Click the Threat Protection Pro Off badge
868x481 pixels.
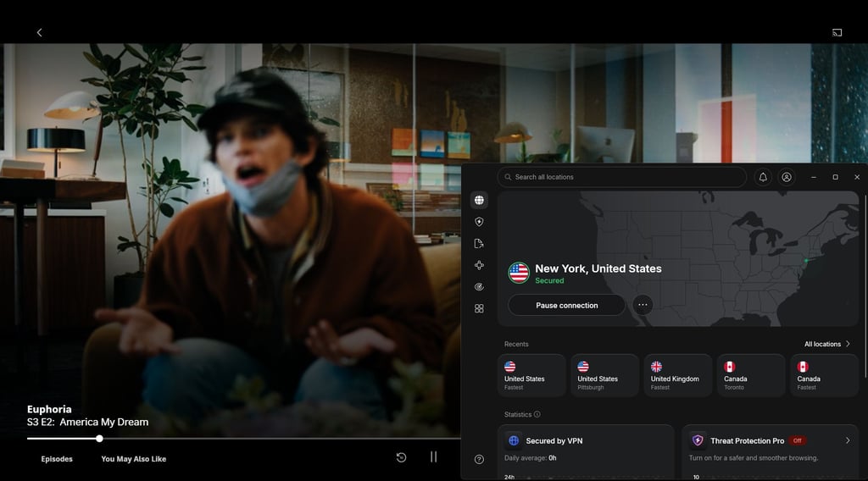[797, 440]
